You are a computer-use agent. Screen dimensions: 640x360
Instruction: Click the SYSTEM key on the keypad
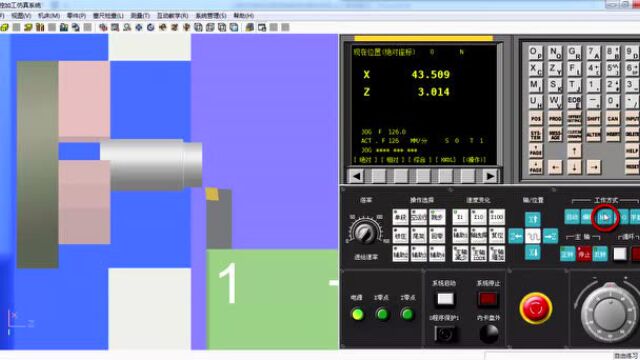(536, 134)
